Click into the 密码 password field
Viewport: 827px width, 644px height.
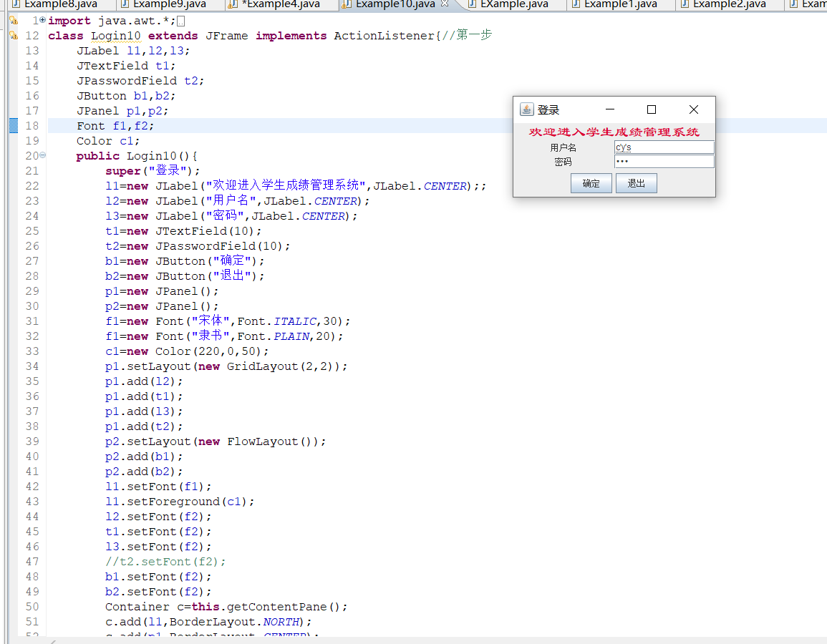coord(664,162)
